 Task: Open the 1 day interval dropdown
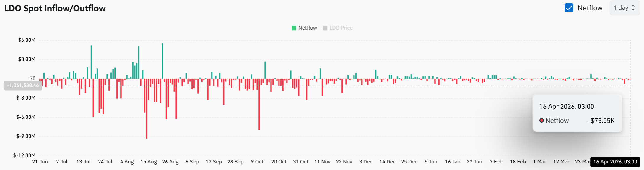pos(625,8)
